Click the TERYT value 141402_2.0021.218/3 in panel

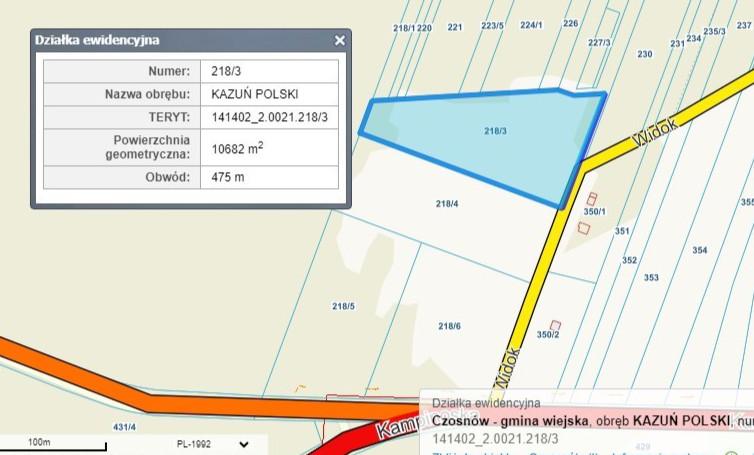point(270,118)
